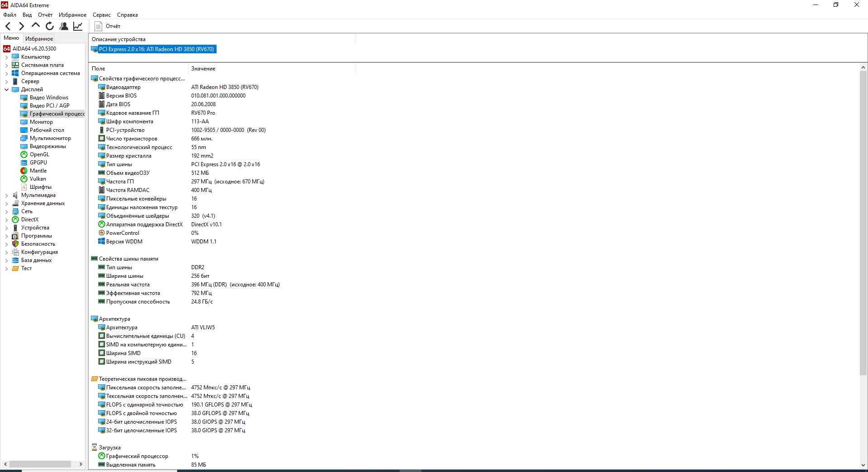Image resolution: width=868 pixels, height=472 pixels.
Task: Expand the Системная плата tree node
Action: 6,65
